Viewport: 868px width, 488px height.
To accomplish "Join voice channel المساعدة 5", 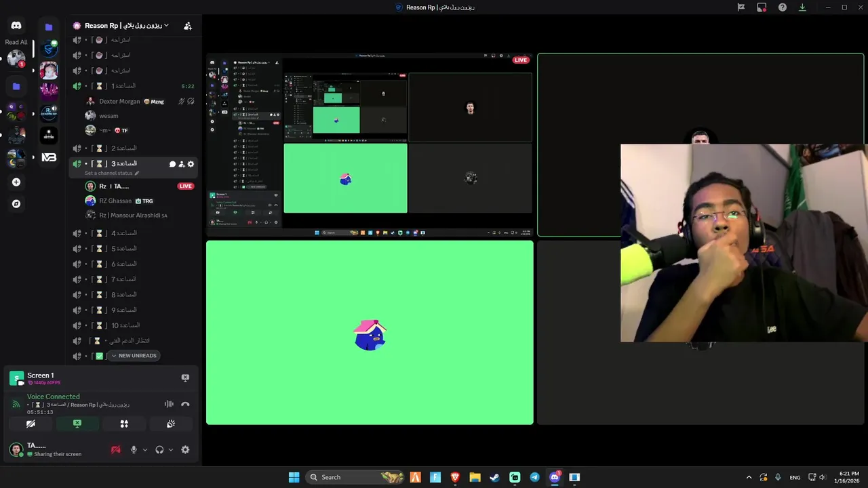I will coord(134,249).
